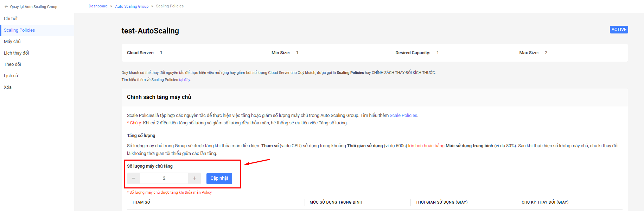This screenshot has width=644, height=211.
Task: Click CHU KỲ THAY ĐỔI (GIÂY) header
Action: 545,202
